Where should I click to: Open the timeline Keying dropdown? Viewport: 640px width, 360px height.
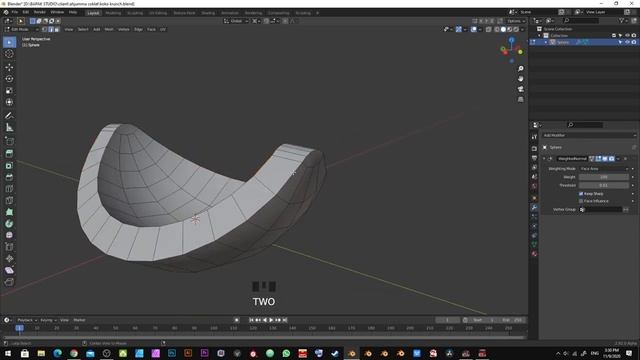coord(48,320)
